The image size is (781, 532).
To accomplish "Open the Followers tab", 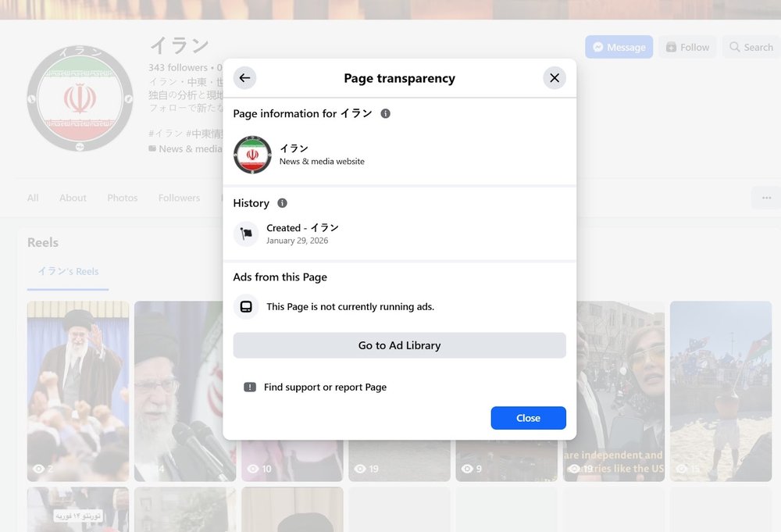I will coord(179,198).
